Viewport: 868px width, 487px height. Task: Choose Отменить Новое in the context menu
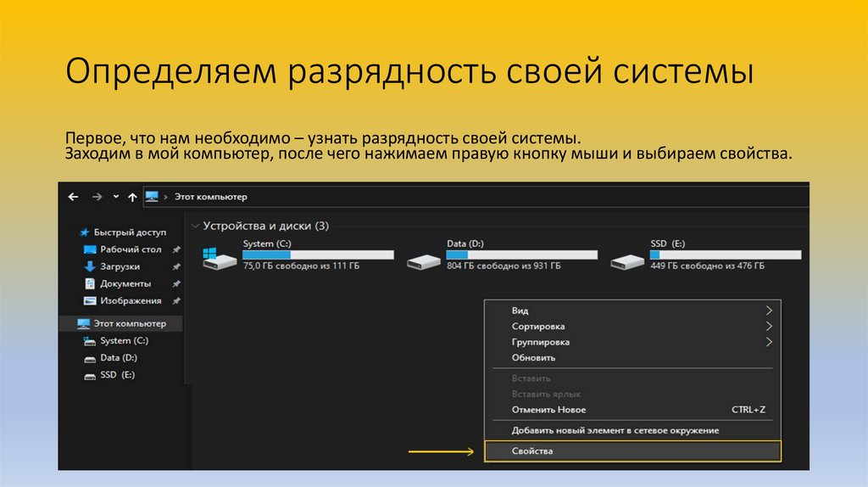[x=632, y=410]
